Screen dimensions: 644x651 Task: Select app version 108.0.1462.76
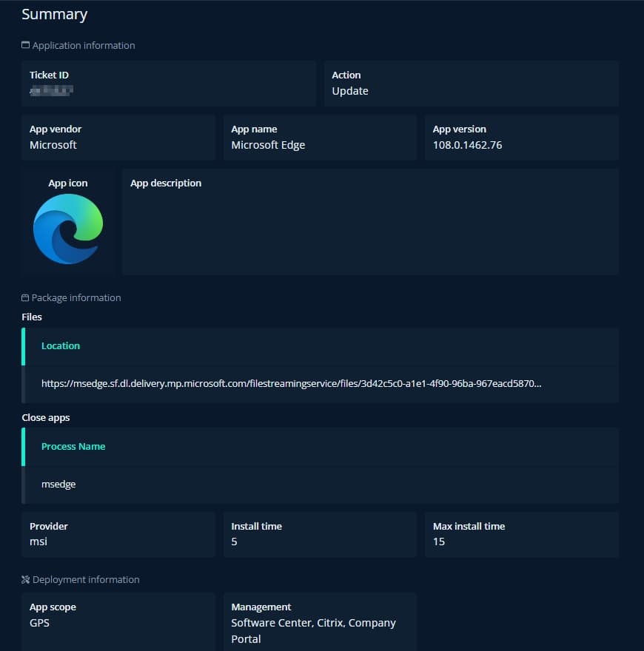[467, 145]
